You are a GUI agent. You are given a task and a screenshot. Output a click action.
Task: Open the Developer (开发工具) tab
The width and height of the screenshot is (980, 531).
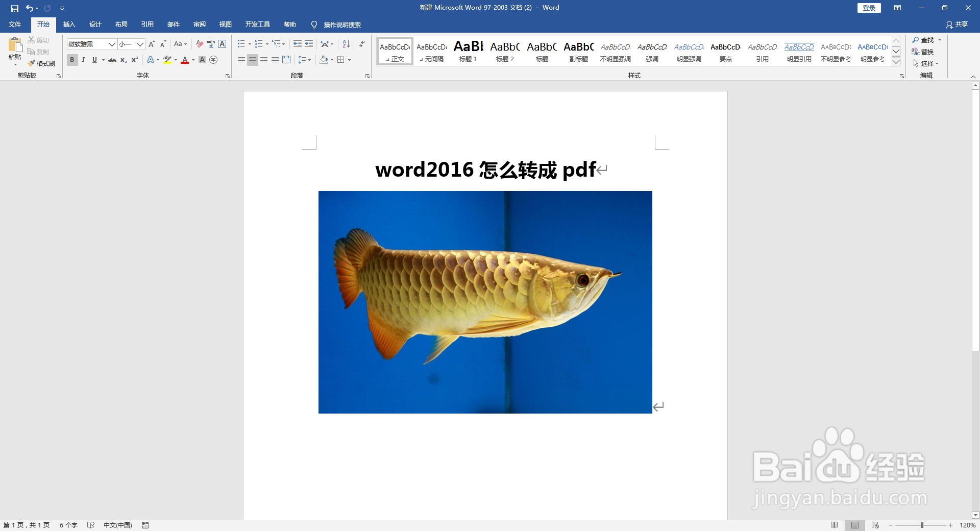coord(257,25)
